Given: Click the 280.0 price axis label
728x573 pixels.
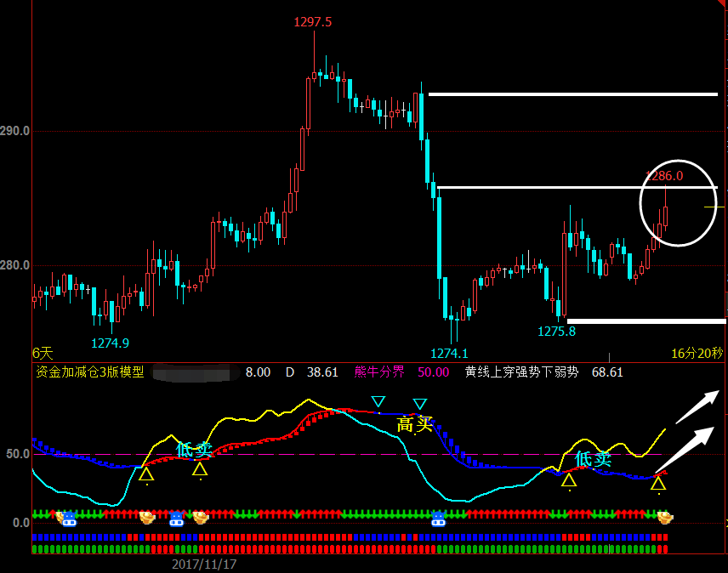Looking at the screenshot, I should click(14, 265).
